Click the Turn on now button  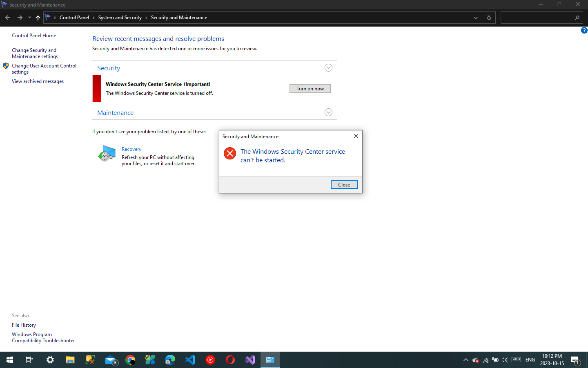(x=310, y=89)
